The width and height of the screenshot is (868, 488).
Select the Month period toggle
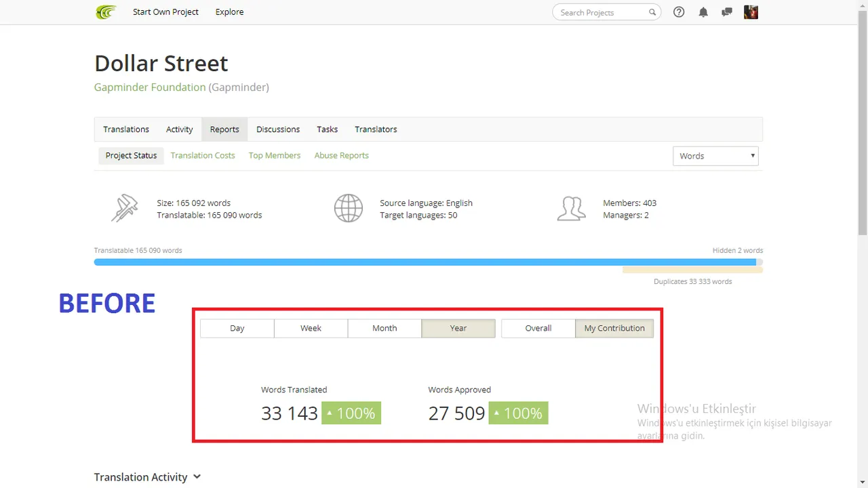tap(384, 328)
